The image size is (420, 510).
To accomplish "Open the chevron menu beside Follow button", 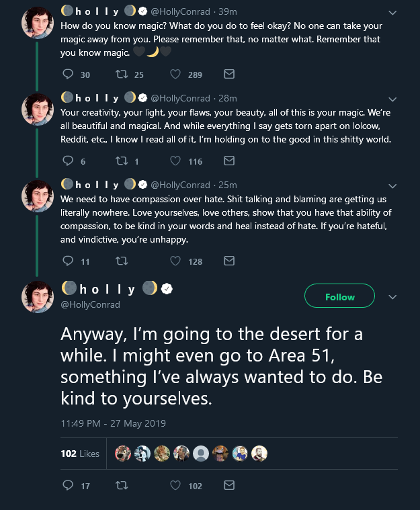I will click(392, 297).
